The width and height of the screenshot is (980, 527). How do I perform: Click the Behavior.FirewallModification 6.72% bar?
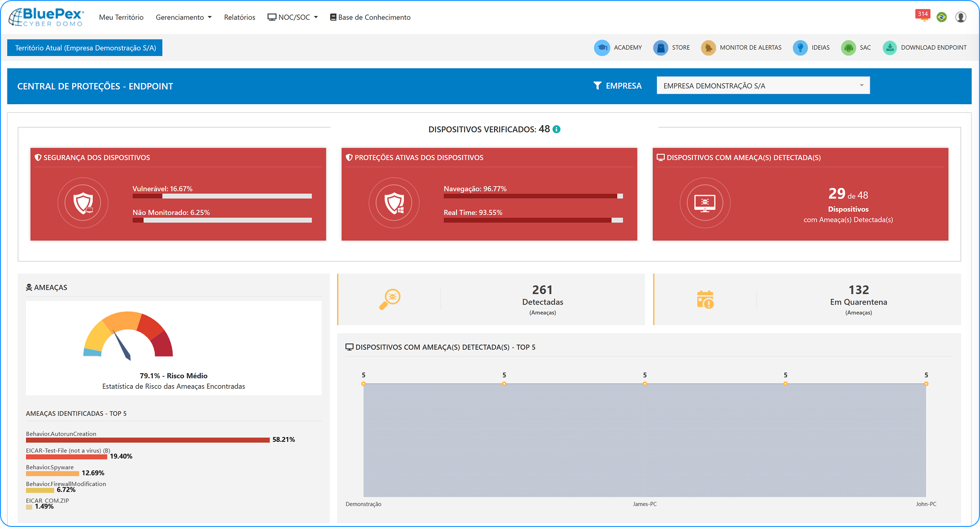coord(40,490)
